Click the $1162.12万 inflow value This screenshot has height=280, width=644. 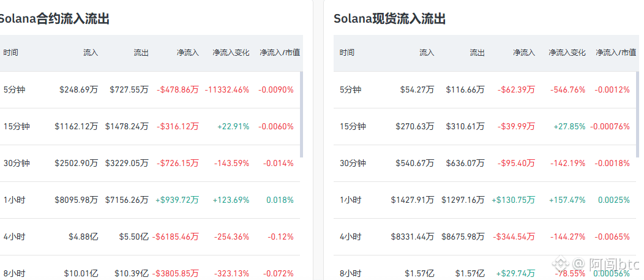pos(77,126)
